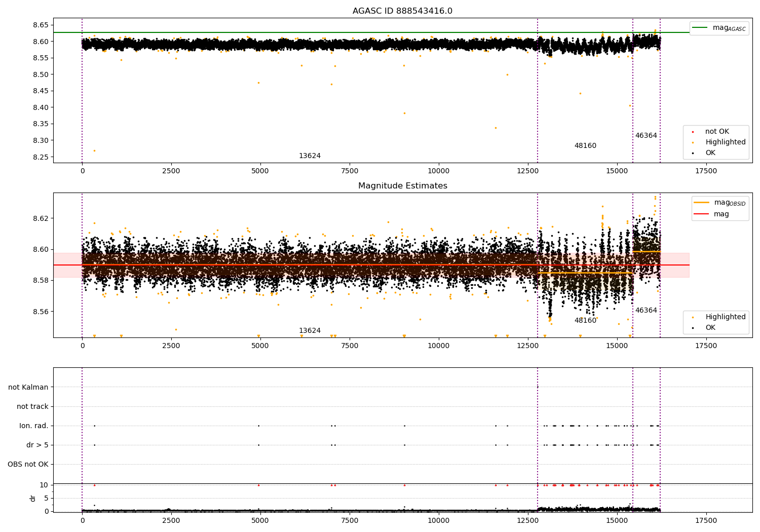Click the '8.35' y-axis tick label
760x532 pixels.
coord(41,124)
